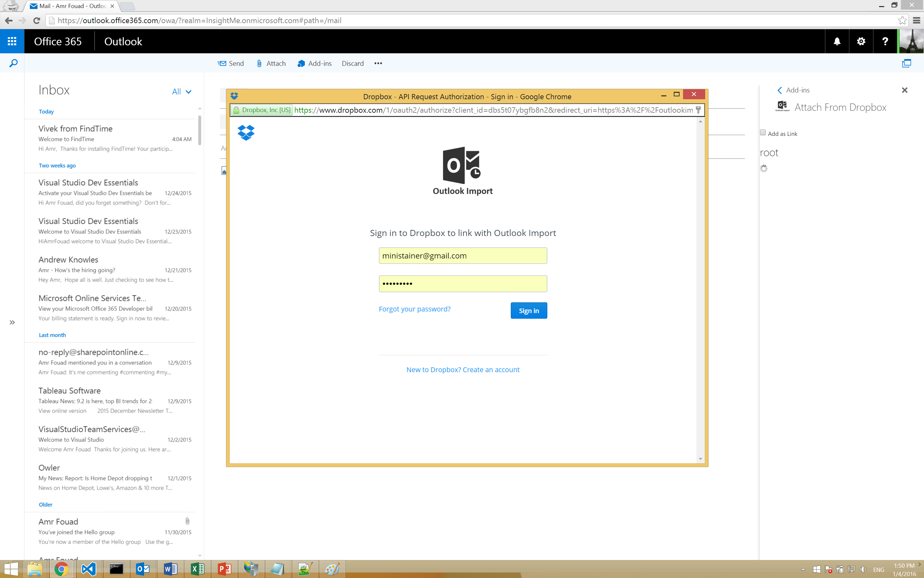Click the profile picture in the Outlook header
This screenshot has height=578, width=924.
911,41
